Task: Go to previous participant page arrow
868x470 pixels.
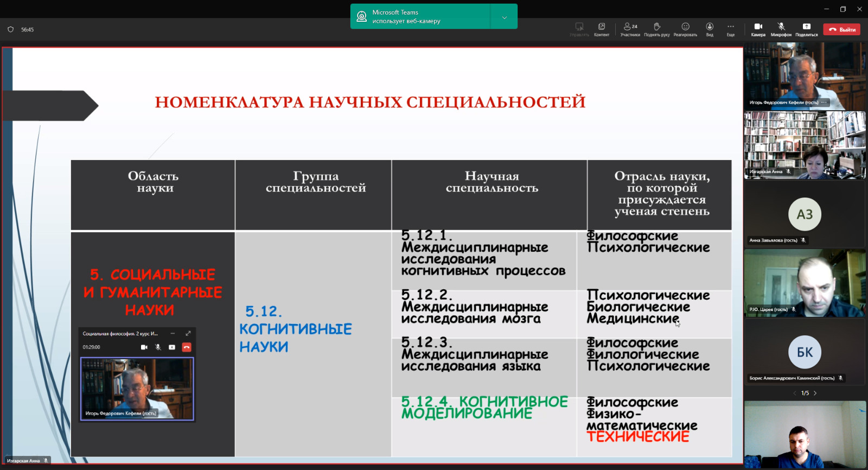Action: 795,393
